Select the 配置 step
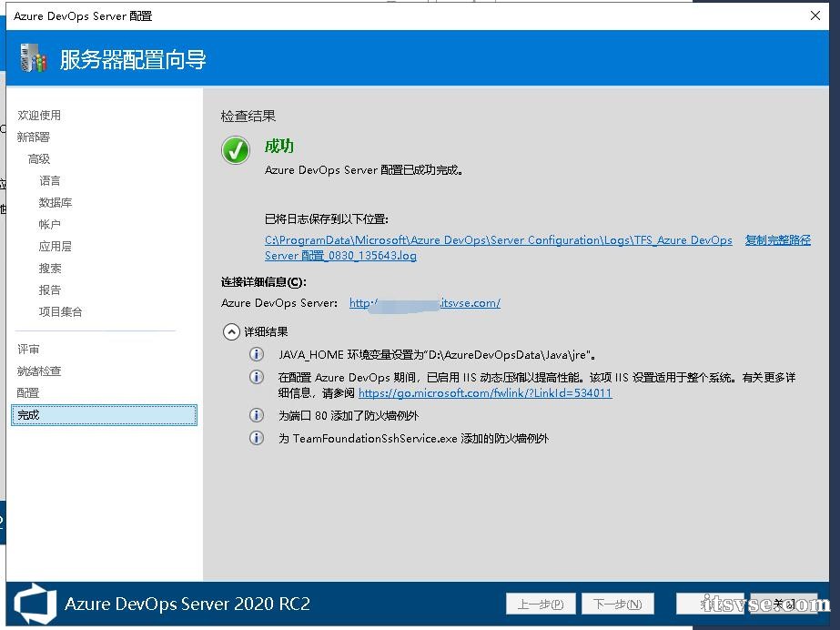Image resolution: width=840 pixels, height=630 pixels. pyautogui.click(x=28, y=393)
